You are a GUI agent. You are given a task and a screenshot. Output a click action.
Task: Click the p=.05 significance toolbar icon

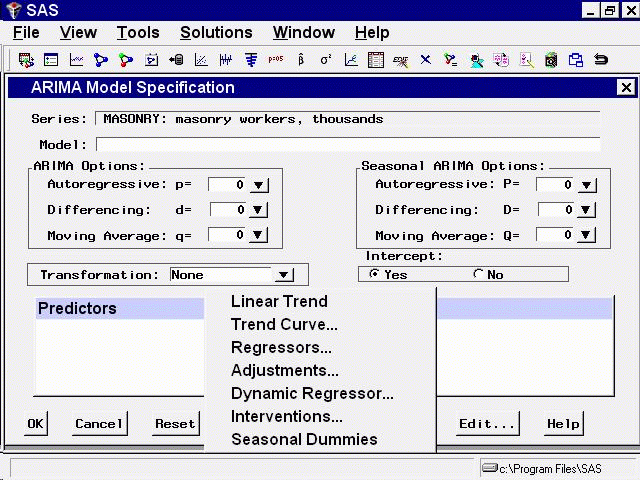point(276,60)
